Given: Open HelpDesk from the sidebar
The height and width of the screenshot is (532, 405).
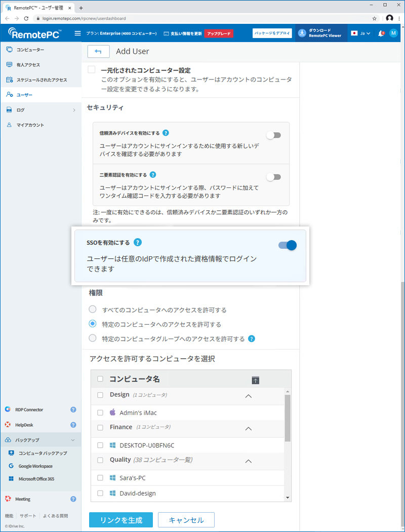Looking at the screenshot, I should pyautogui.click(x=25, y=425).
